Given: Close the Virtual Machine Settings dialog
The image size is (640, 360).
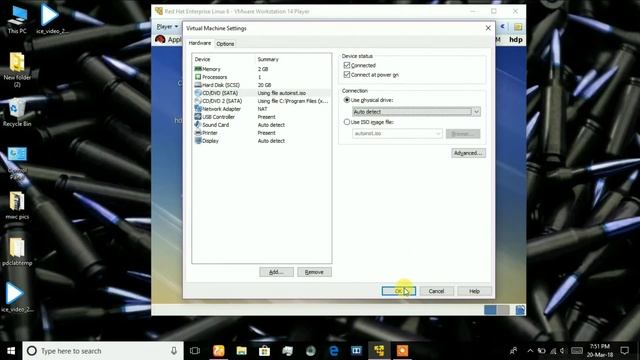Looking at the screenshot, I should (488, 28).
